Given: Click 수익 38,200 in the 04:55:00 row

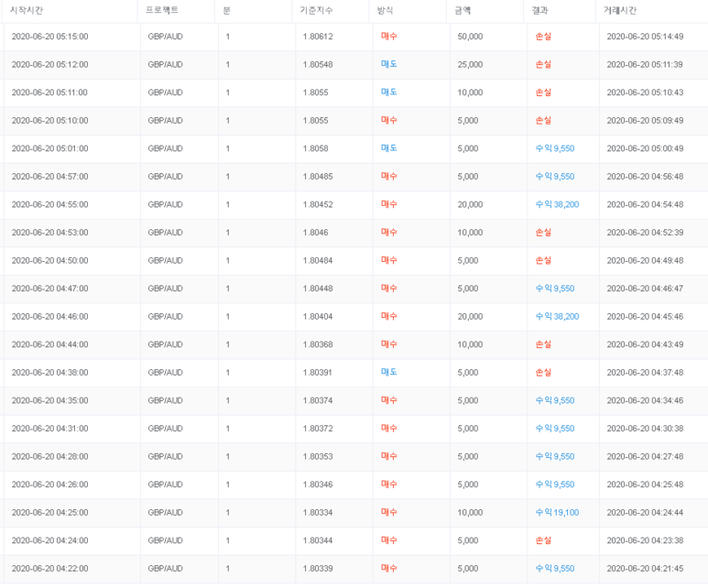Looking at the screenshot, I should click(x=557, y=204).
